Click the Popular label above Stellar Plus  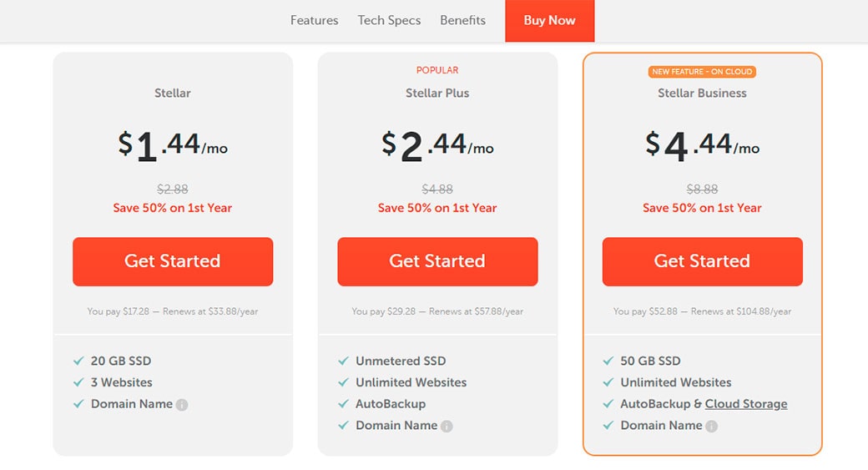click(437, 70)
